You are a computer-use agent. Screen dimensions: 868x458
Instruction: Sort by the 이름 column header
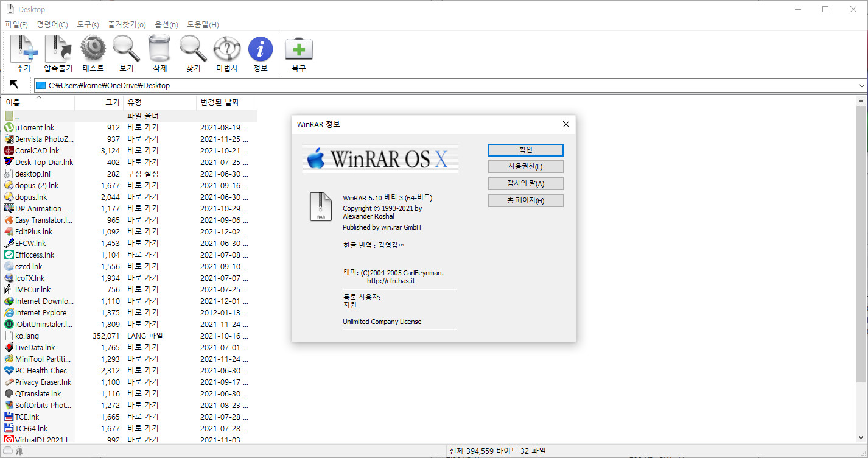38,102
